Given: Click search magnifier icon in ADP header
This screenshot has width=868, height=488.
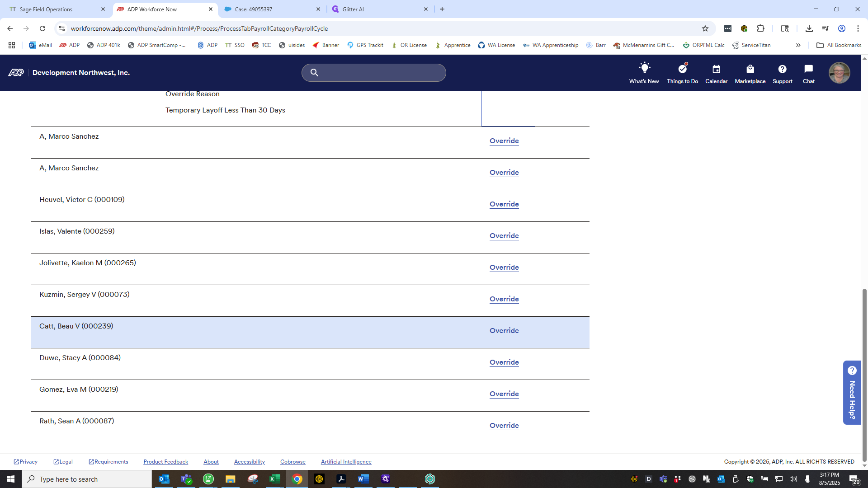Looking at the screenshot, I should (314, 73).
